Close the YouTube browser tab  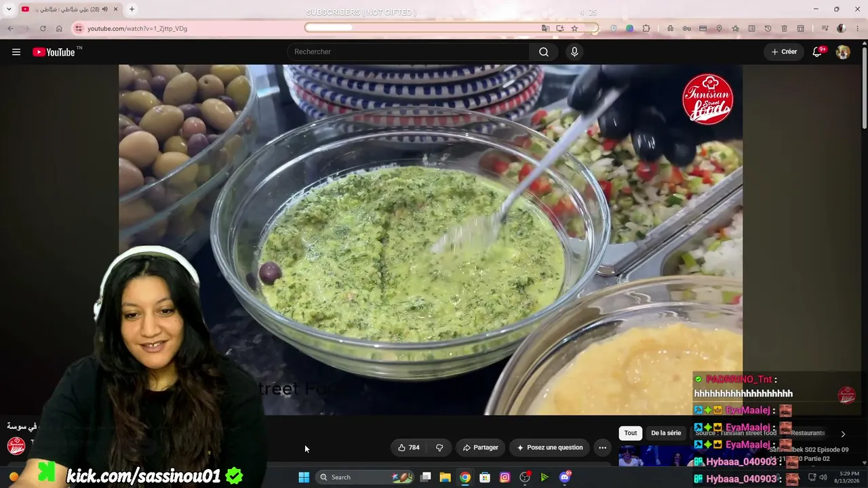tap(116, 9)
